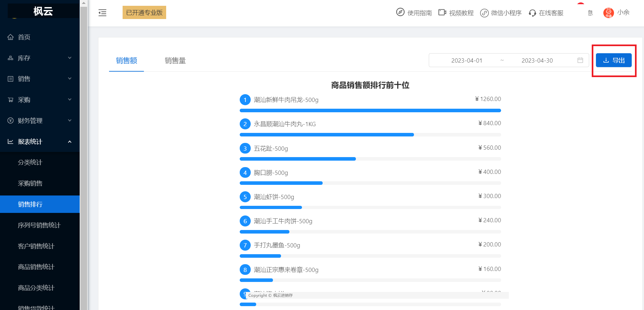This screenshot has height=310, width=644.
Task: Switch to the 销售额 tab
Action: click(x=126, y=61)
